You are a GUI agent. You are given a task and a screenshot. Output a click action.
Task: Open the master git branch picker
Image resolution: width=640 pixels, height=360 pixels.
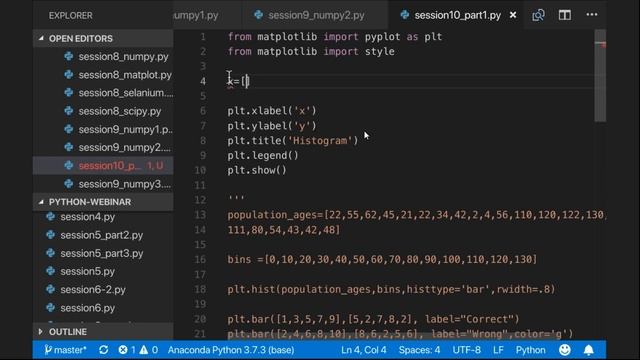[65, 350]
